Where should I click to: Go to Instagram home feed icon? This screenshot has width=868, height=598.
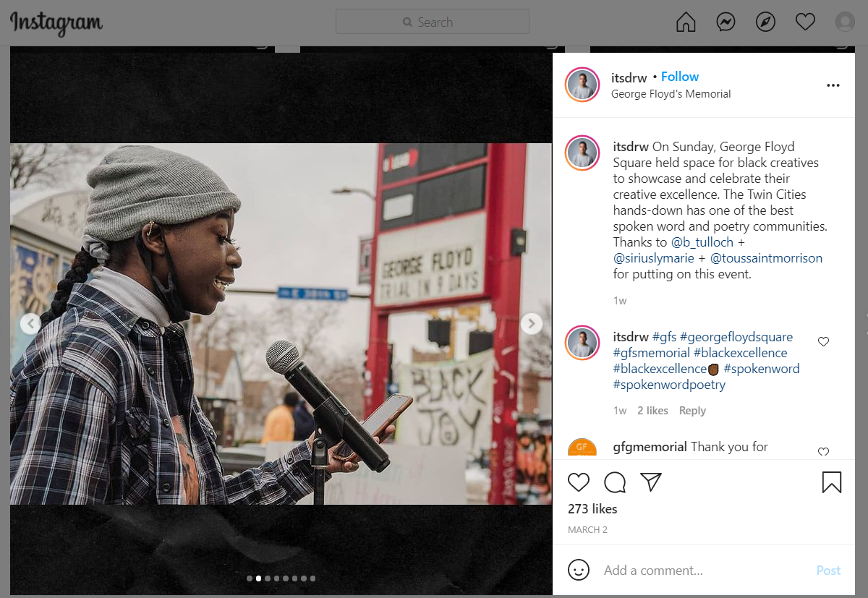pyautogui.click(x=686, y=22)
